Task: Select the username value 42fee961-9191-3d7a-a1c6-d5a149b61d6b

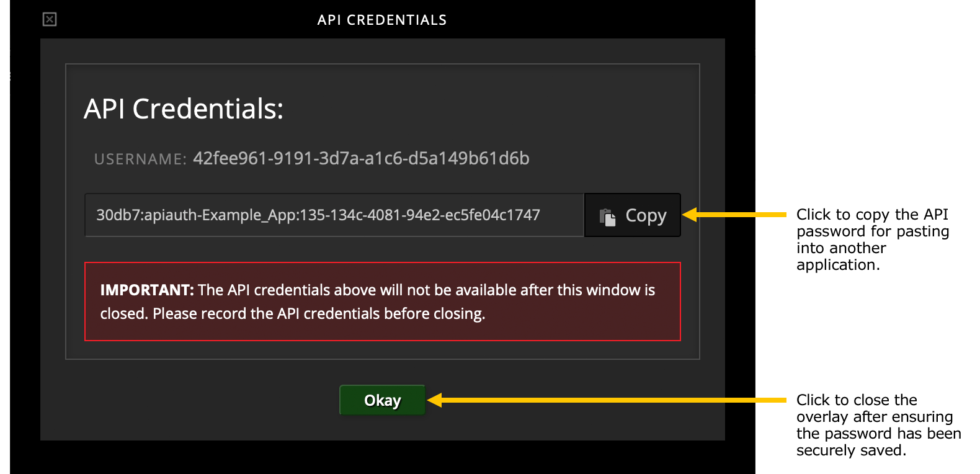Action: (361, 158)
